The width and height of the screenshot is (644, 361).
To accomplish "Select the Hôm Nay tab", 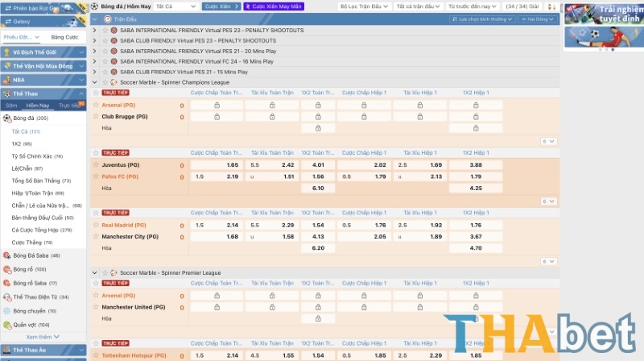I will 38,106.
